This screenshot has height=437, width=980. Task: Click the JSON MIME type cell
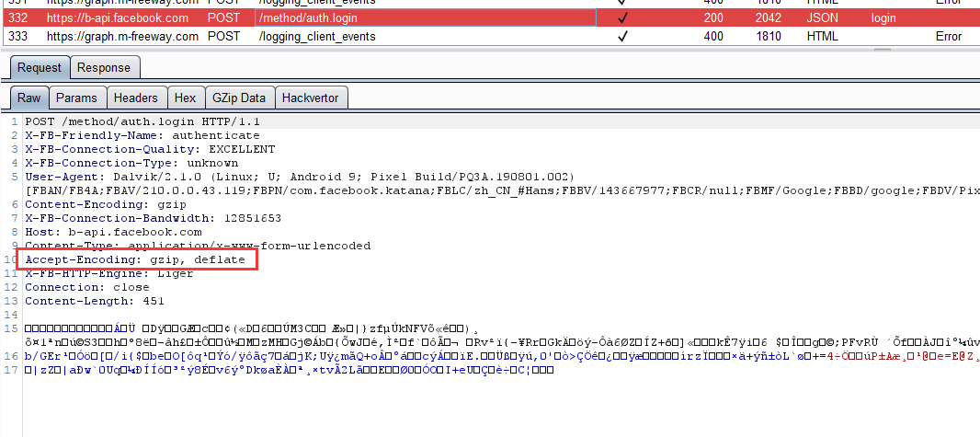coord(822,18)
